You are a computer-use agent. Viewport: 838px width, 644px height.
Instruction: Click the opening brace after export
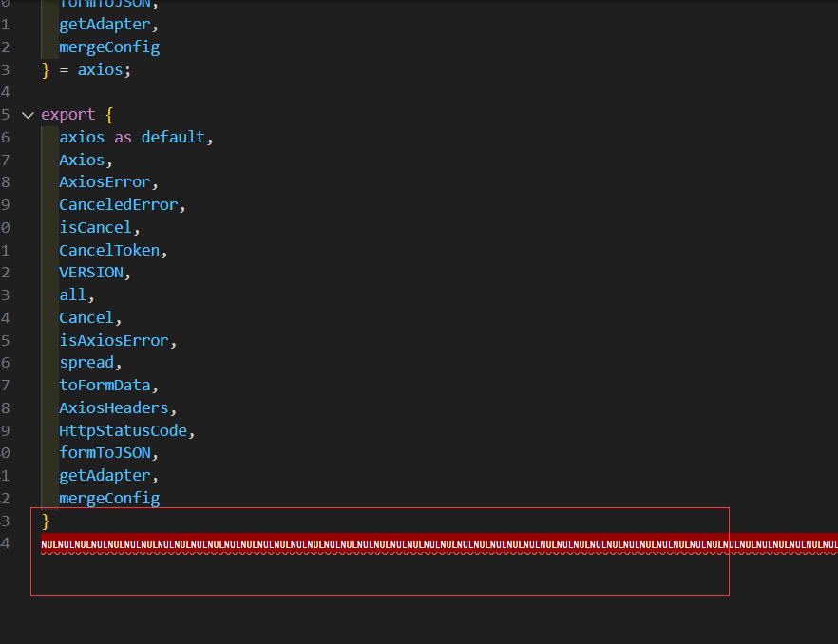point(109,114)
